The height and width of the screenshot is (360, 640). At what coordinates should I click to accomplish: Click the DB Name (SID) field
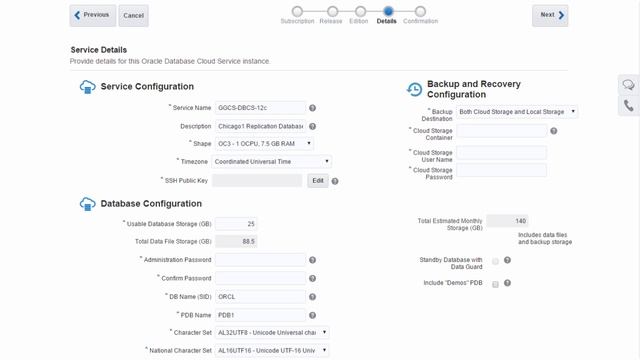pyautogui.click(x=260, y=297)
